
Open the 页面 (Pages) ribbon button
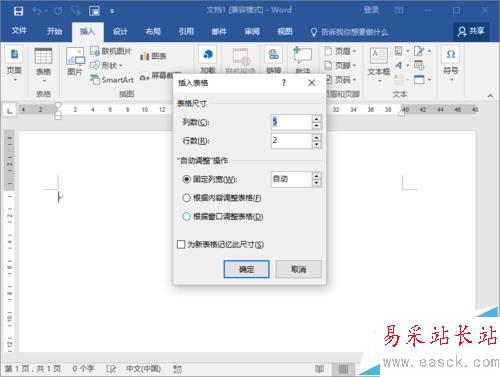pyautogui.click(x=14, y=64)
